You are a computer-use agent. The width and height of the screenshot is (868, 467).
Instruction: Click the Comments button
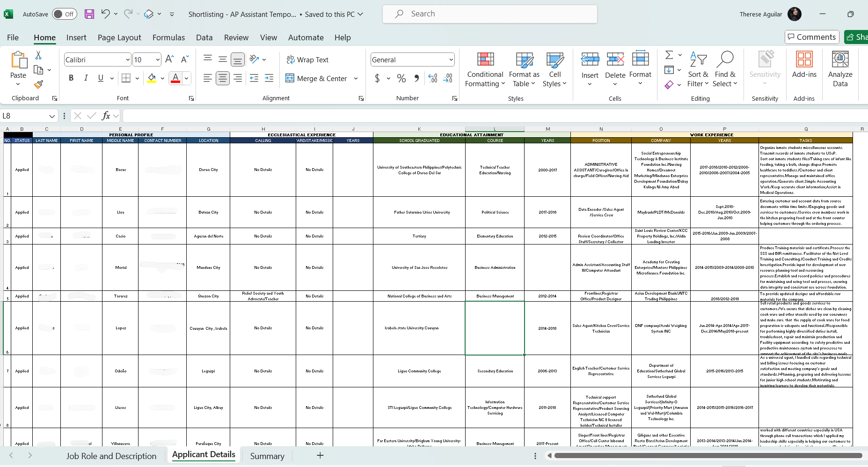(x=812, y=37)
